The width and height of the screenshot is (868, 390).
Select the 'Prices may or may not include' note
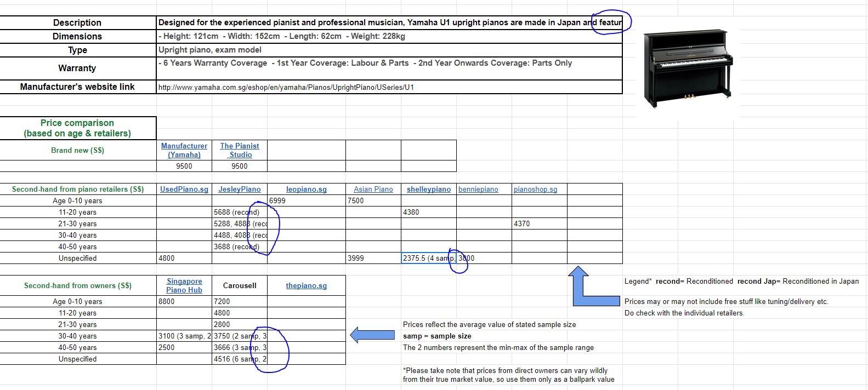pyautogui.click(x=727, y=301)
